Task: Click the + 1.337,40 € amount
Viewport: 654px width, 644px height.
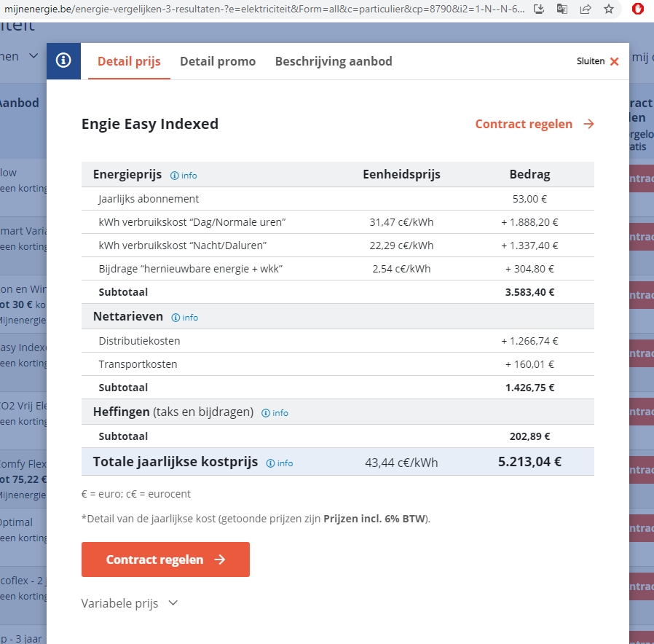Action: point(529,246)
